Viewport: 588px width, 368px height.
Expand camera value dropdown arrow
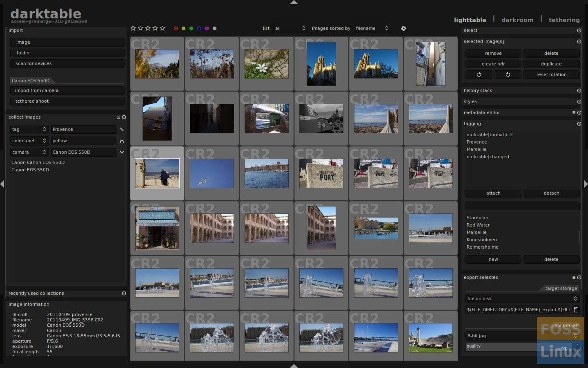click(x=122, y=152)
